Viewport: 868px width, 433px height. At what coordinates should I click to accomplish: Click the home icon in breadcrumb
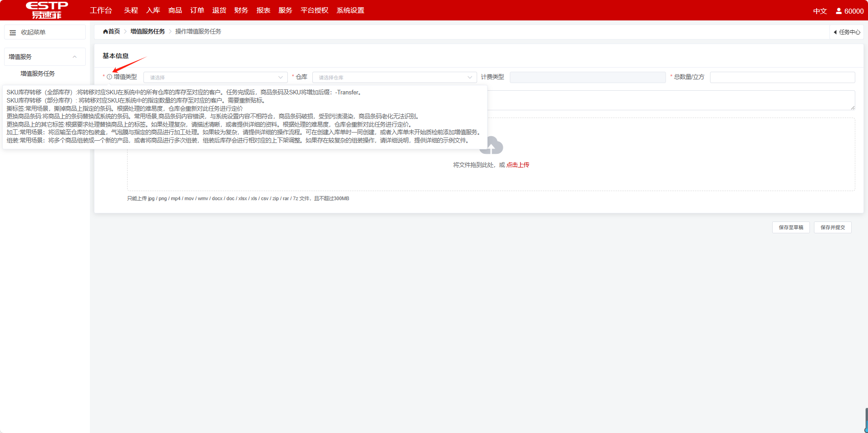pyautogui.click(x=106, y=32)
